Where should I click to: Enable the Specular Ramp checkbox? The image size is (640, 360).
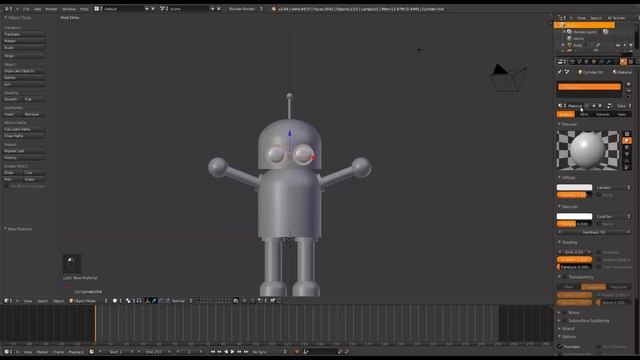click(x=599, y=224)
